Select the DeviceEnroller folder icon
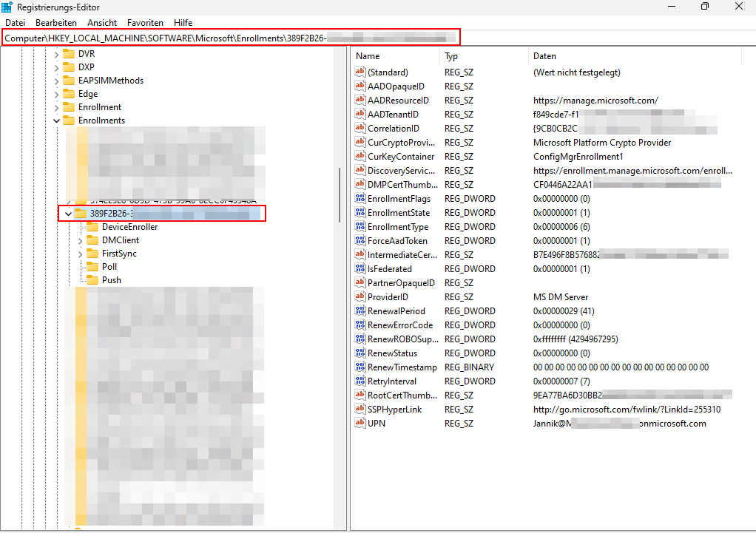Image resolution: width=756 pixels, height=533 pixels. 92,227
